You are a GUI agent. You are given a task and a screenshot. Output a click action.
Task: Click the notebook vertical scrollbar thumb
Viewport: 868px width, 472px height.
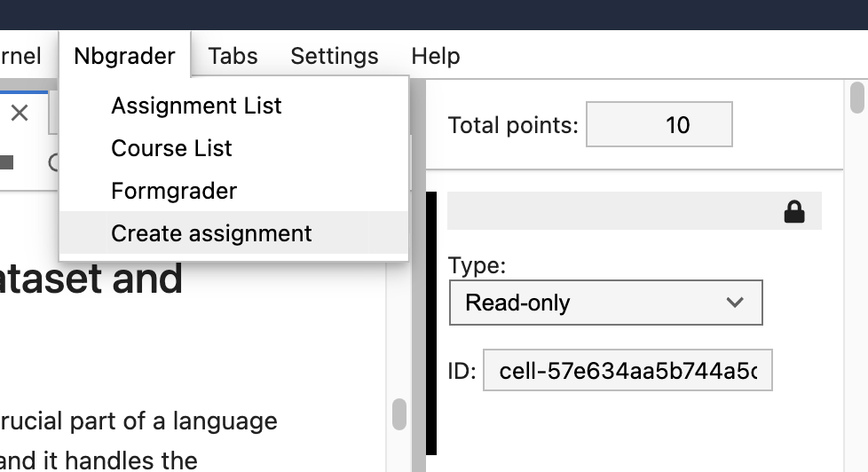[399, 413]
